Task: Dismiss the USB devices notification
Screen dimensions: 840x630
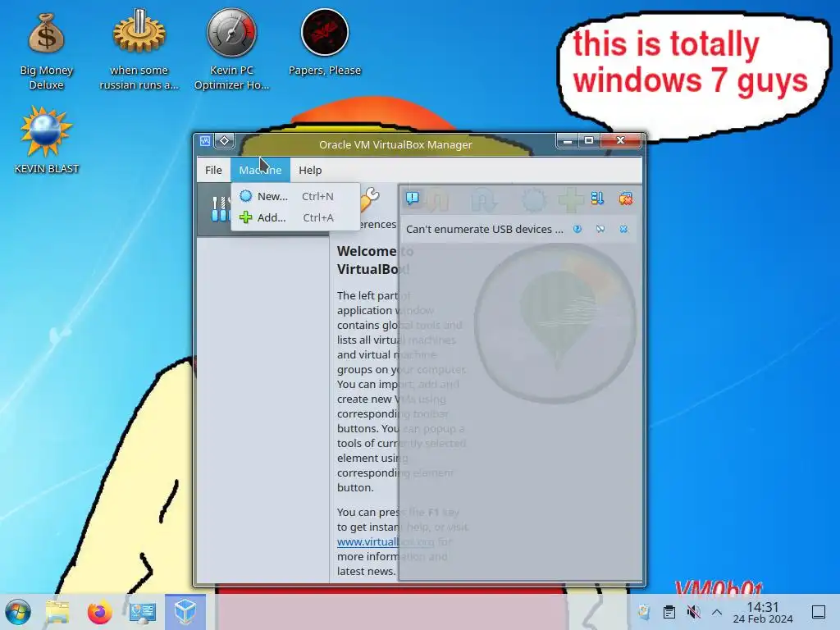Action: point(623,230)
